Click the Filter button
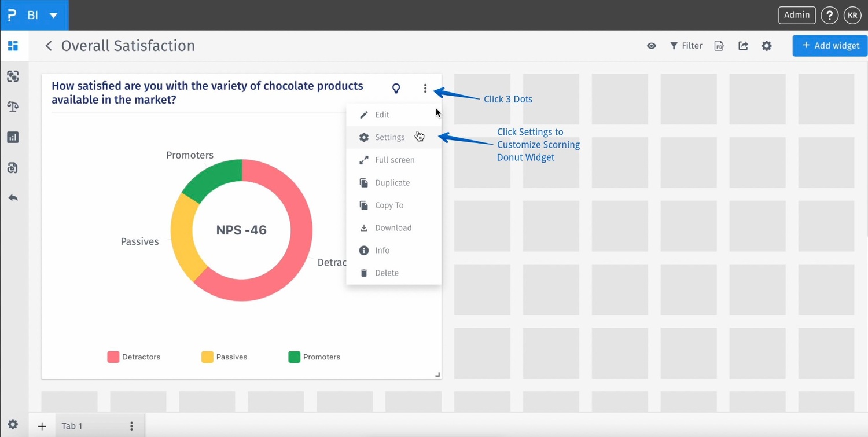This screenshot has height=437, width=868. point(686,46)
